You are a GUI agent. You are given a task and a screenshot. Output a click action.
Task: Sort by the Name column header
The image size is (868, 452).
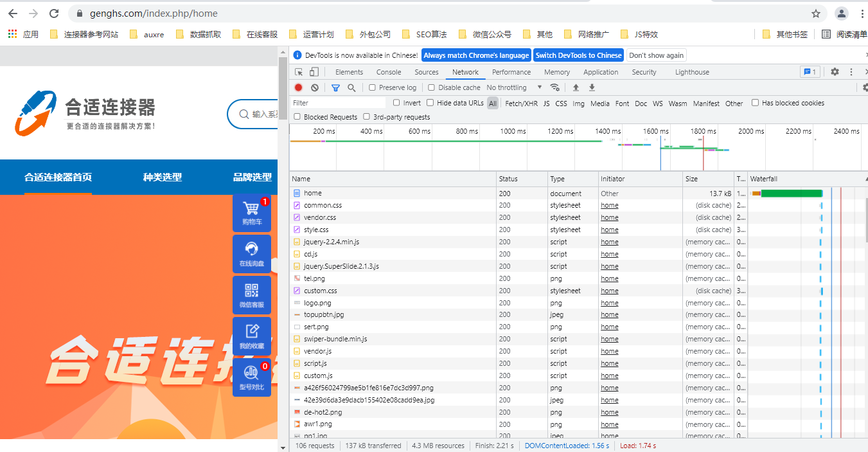click(393, 179)
